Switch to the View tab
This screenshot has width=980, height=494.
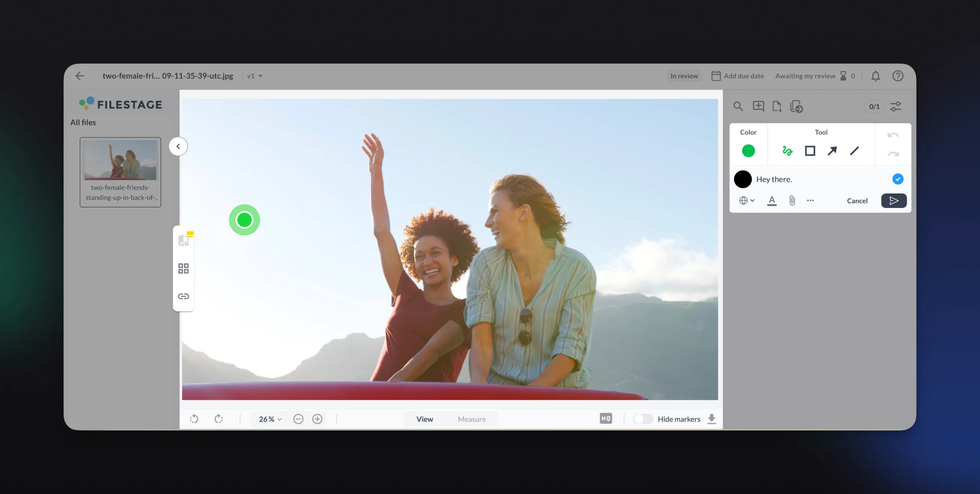pyautogui.click(x=425, y=419)
